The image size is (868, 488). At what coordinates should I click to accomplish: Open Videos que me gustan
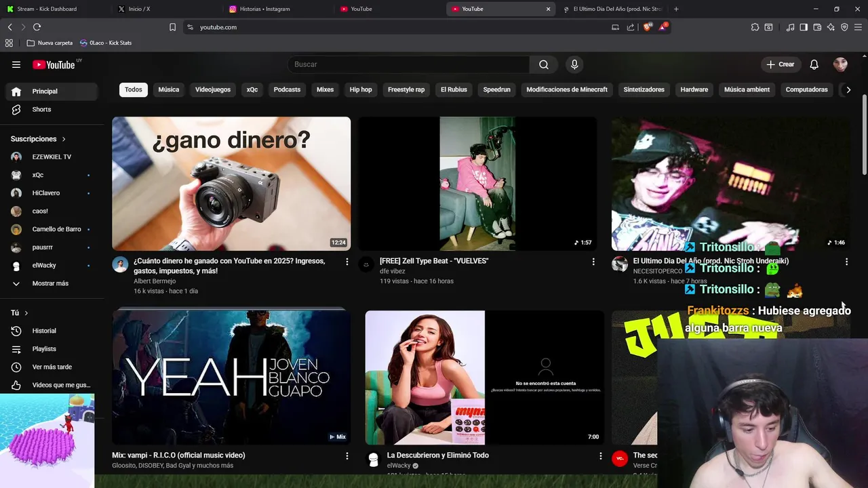coord(51,385)
